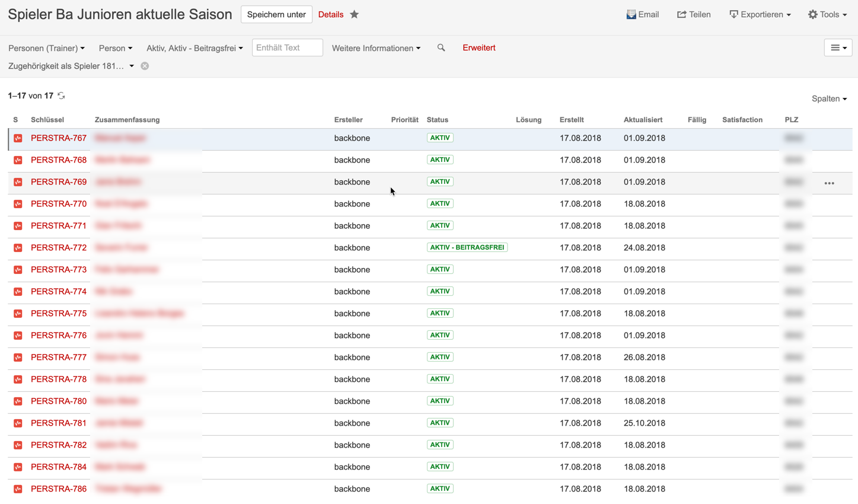The width and height of the screenshot is (858, 504).
Task: Open the Spalten columns dropdown
Action: pos(829,98)
